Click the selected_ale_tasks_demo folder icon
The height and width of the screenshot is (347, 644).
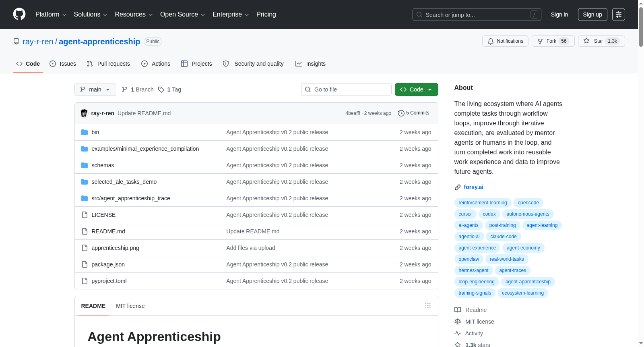point(85,182)
